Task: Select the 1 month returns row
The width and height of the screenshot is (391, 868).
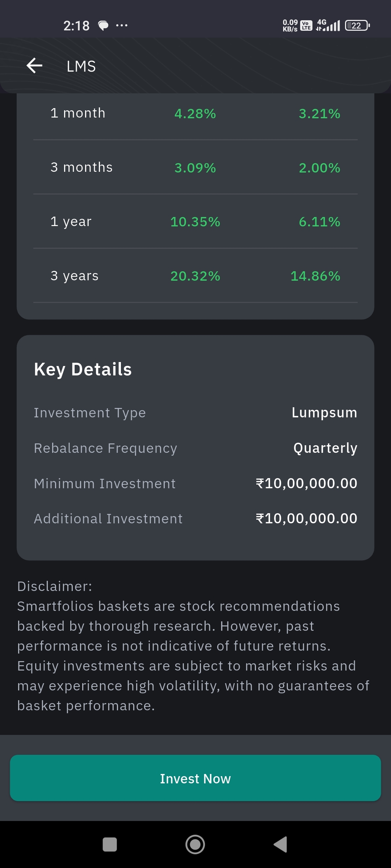Action: 195,114
